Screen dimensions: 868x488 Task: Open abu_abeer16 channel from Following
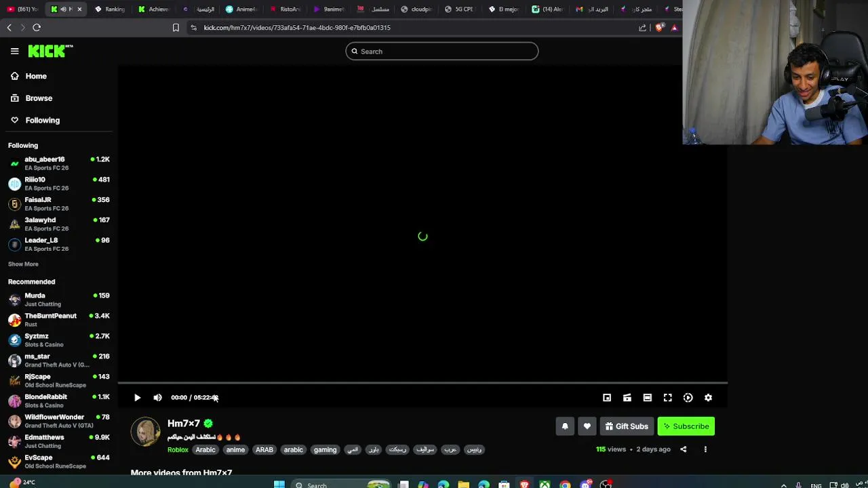[59, 163]
